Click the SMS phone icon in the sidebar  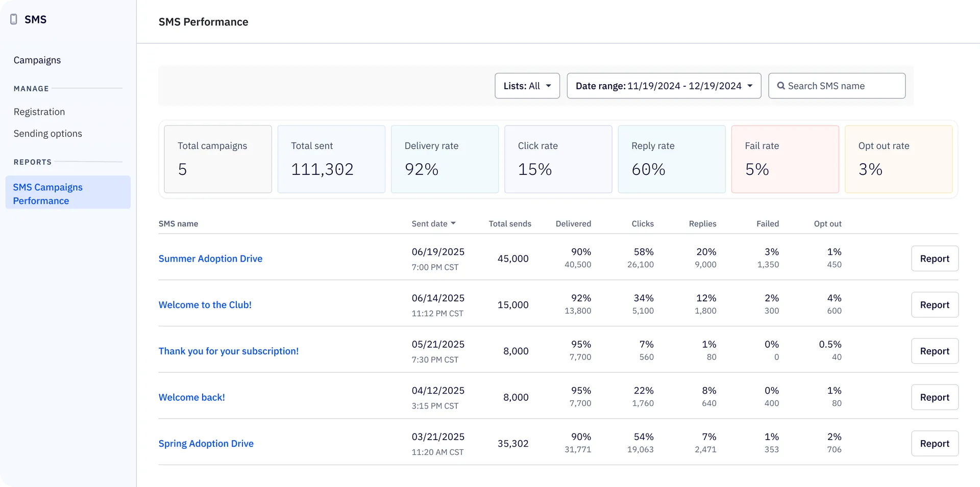pyautogui.click(x=14, y=19)
